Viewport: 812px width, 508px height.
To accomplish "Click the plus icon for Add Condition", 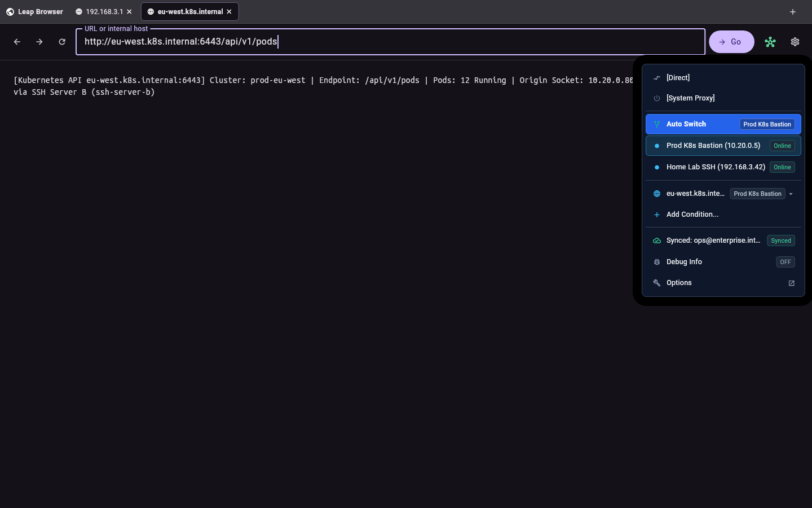I will tap(657, 214).
